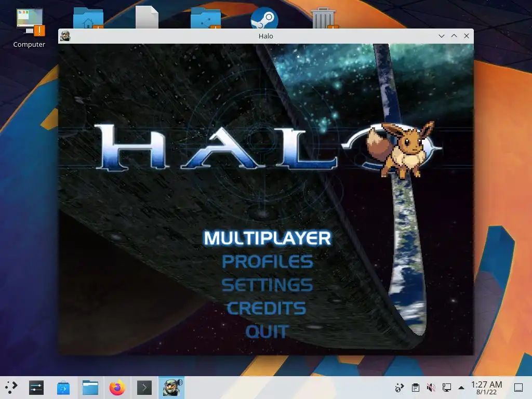This screenshot has height=399, width=532.
Task: Click the Steam tray icon
Action: [x=400, y=388]
